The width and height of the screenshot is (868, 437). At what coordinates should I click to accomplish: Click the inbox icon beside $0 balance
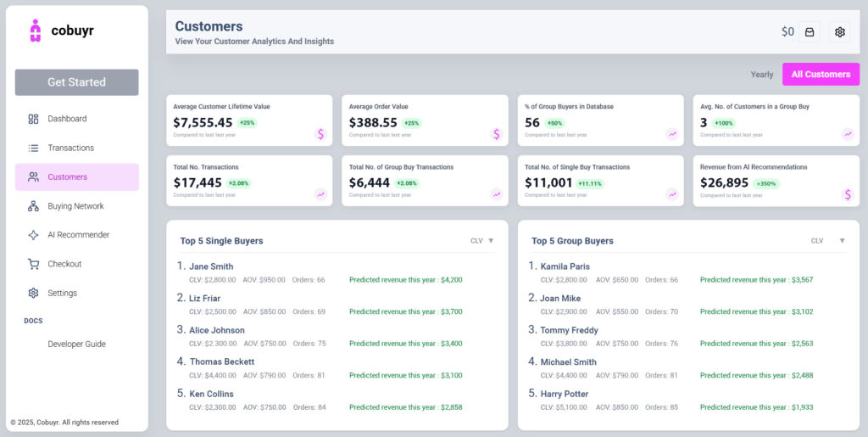810,32
